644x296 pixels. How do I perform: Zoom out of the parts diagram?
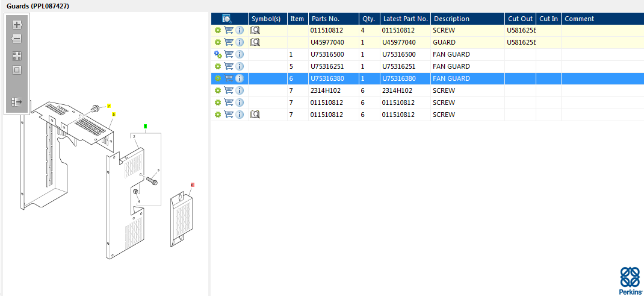click(x=17, y=39)
